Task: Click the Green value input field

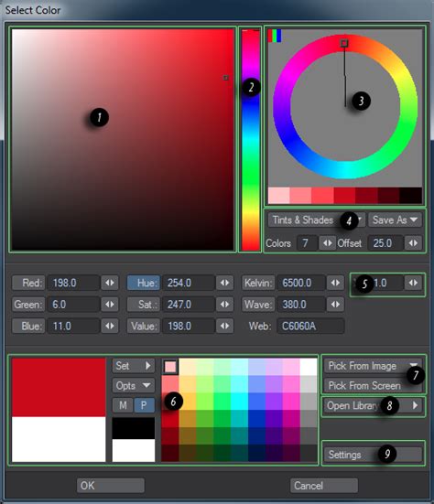Action: (73, 305)
